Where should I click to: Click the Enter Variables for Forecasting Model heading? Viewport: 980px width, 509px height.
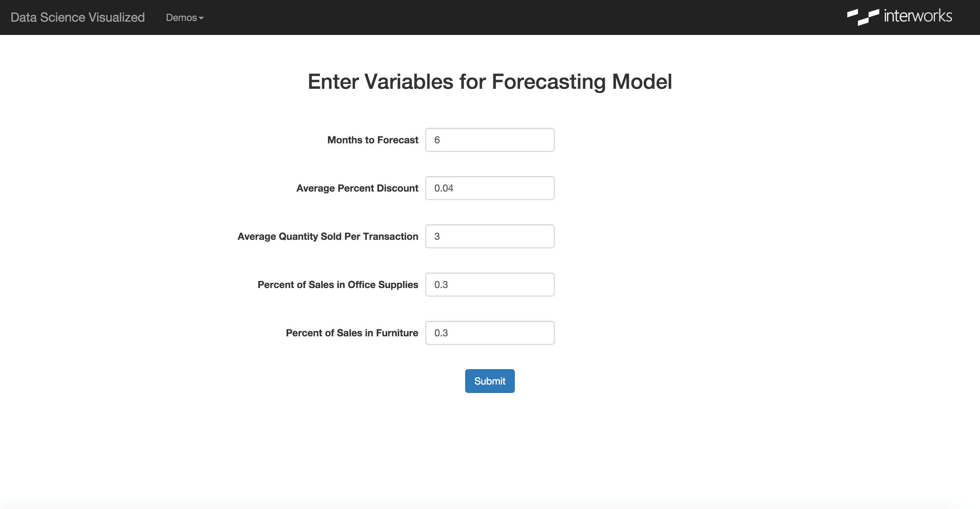(x=490, y=81)
